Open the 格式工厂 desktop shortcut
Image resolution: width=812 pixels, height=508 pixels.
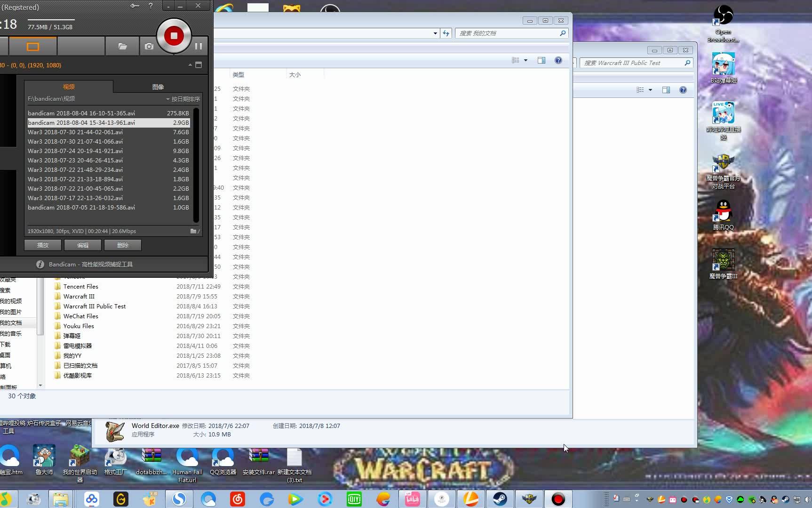click(115, 461)
